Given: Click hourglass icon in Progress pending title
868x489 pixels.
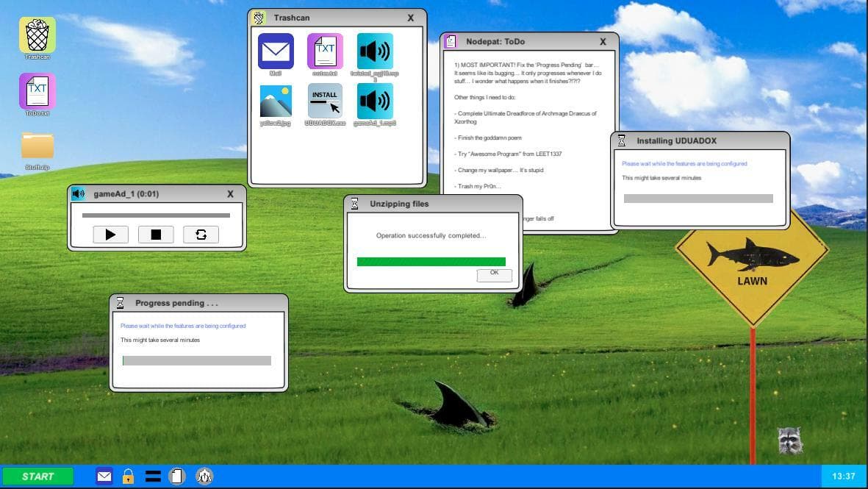Looking at the screenshot, I should coord(120,303).
